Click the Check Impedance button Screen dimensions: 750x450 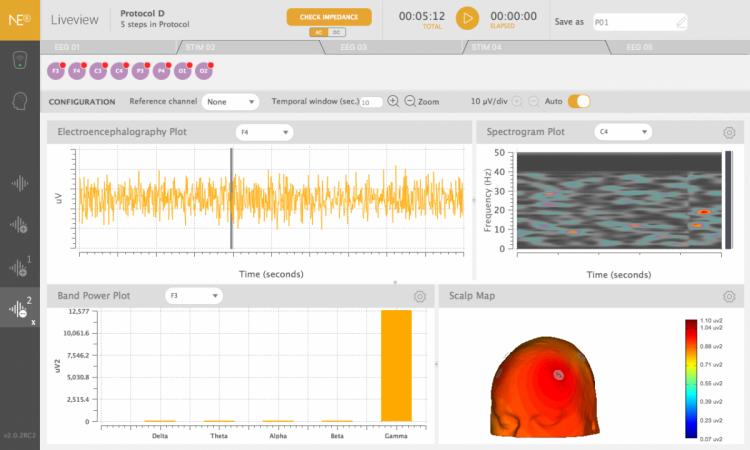coord(329,17)
